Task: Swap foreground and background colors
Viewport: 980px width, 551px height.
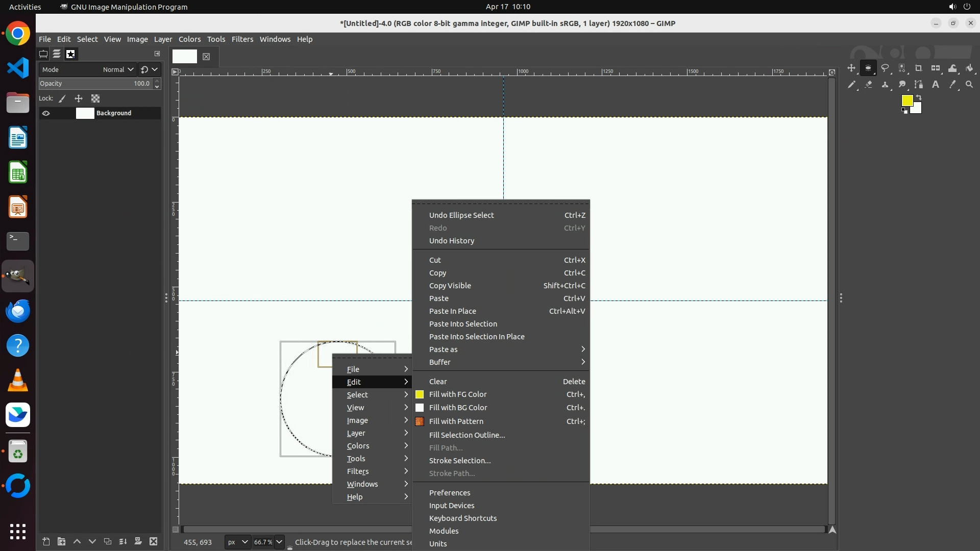Action: (919, 97)
